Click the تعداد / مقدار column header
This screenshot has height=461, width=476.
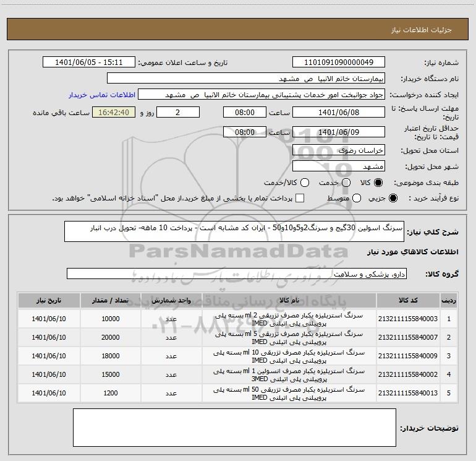click(111, 300)
